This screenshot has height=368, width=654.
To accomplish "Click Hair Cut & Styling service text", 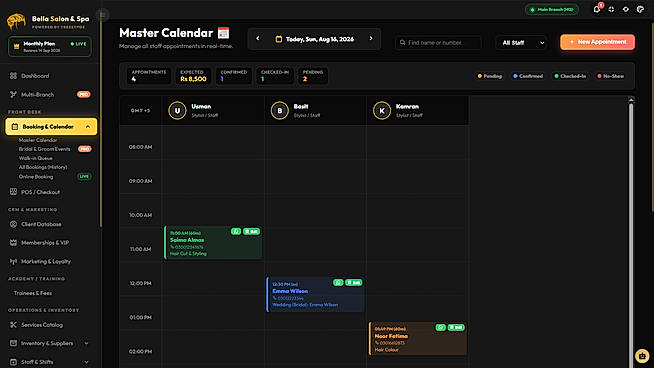I will [x=188, y=253].
